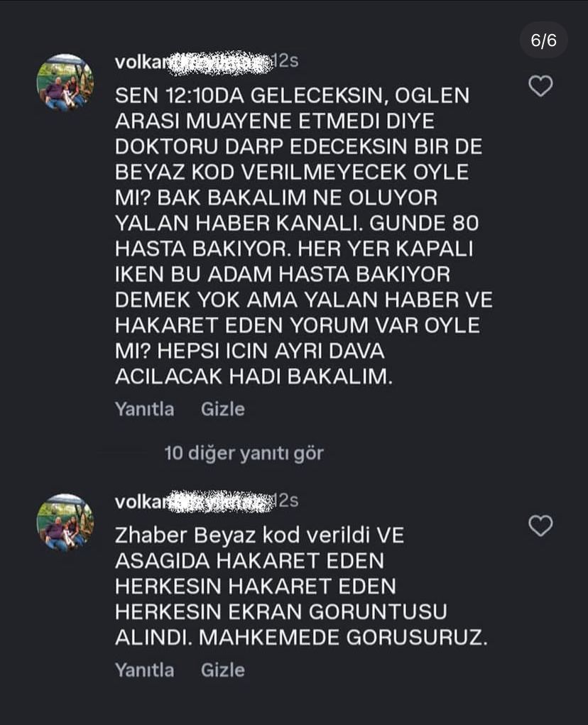Click "Yanıtla" under the "MAHKEMEDE GORUSURUZ" comment

point(144,670)
